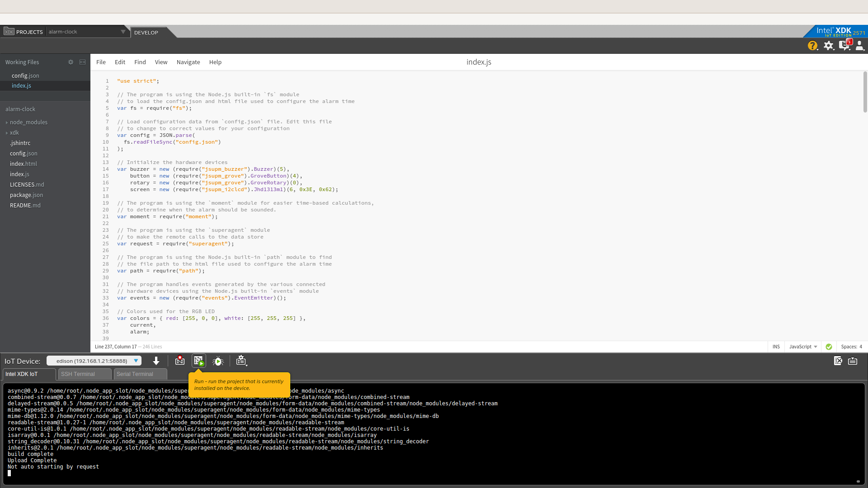Expand the node_modules folder
868x488 pixels.
28,122
